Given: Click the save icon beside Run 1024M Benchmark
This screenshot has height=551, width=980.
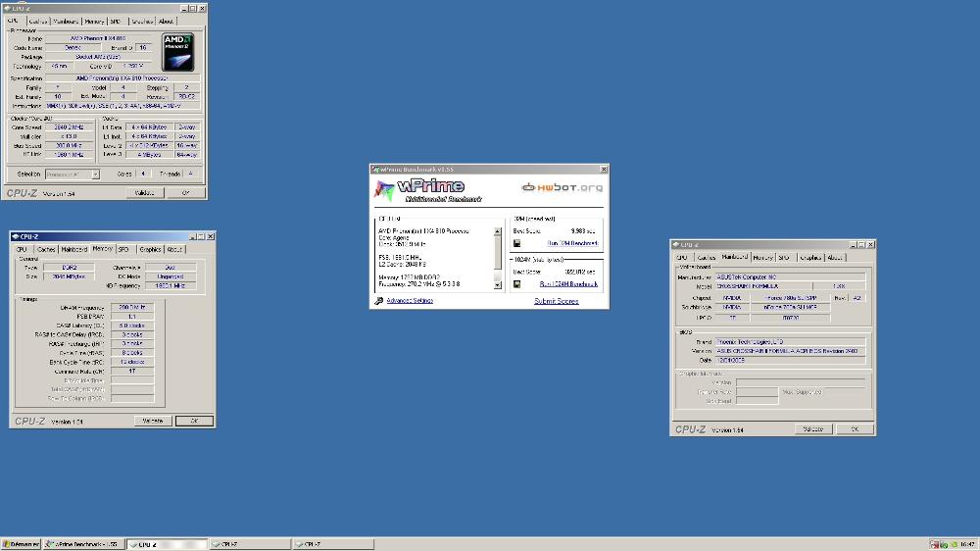Looking at the screenshot, I should click(516, 284).
